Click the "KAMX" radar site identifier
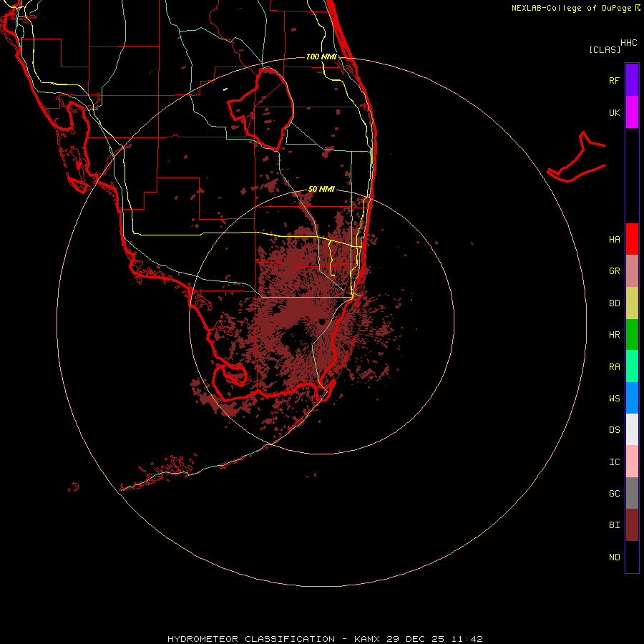The image size is (644, 644). coord(367,639)
